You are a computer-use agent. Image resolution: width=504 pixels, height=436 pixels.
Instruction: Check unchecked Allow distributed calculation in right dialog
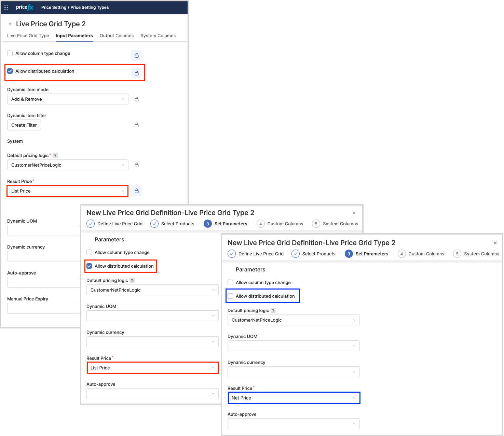[x=231, y=296]
